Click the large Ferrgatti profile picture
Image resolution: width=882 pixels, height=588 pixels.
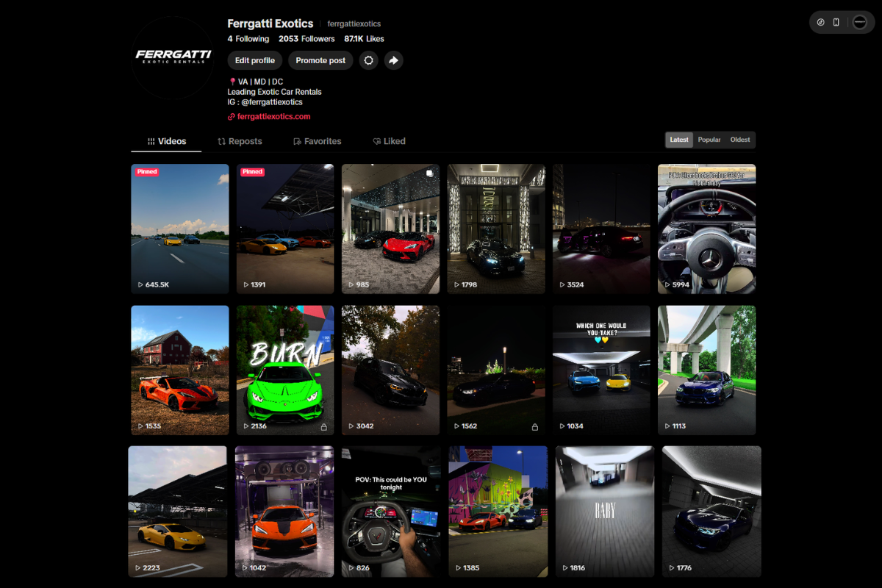coord(173,57)
